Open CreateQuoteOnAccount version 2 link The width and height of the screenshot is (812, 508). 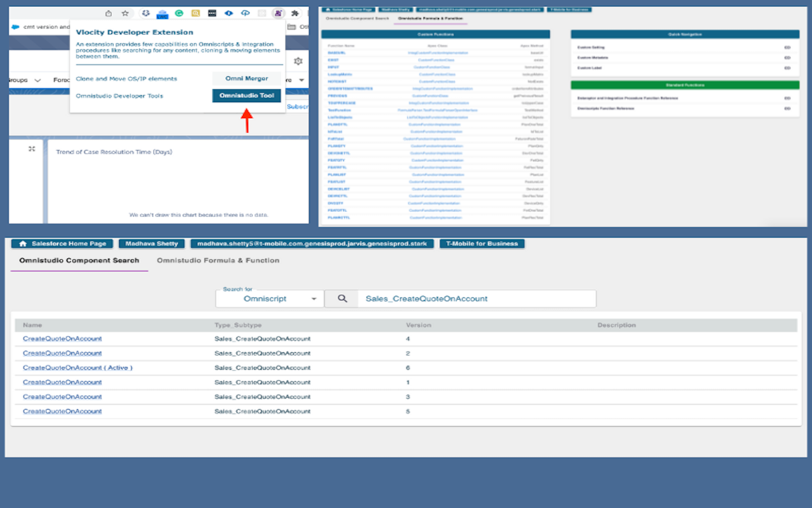[x=62, y=353]
